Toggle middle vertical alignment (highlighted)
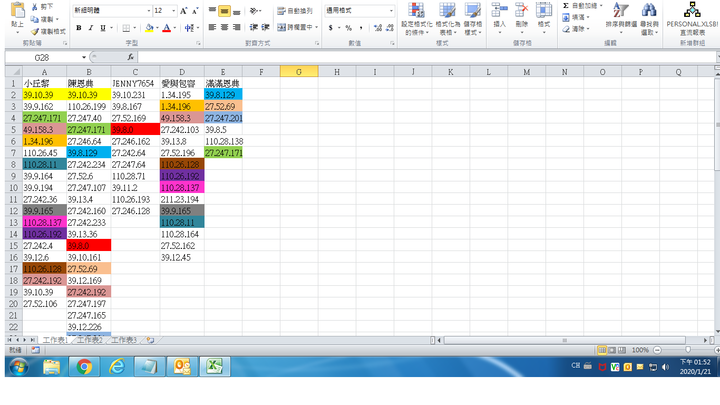This screenshot has width=720, height=405. 224,11
